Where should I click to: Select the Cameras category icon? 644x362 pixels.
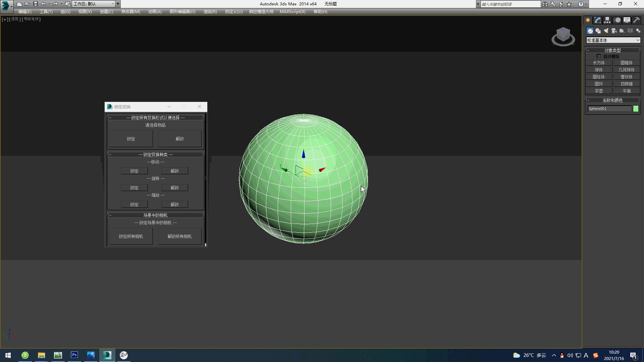tap(614, 31)
